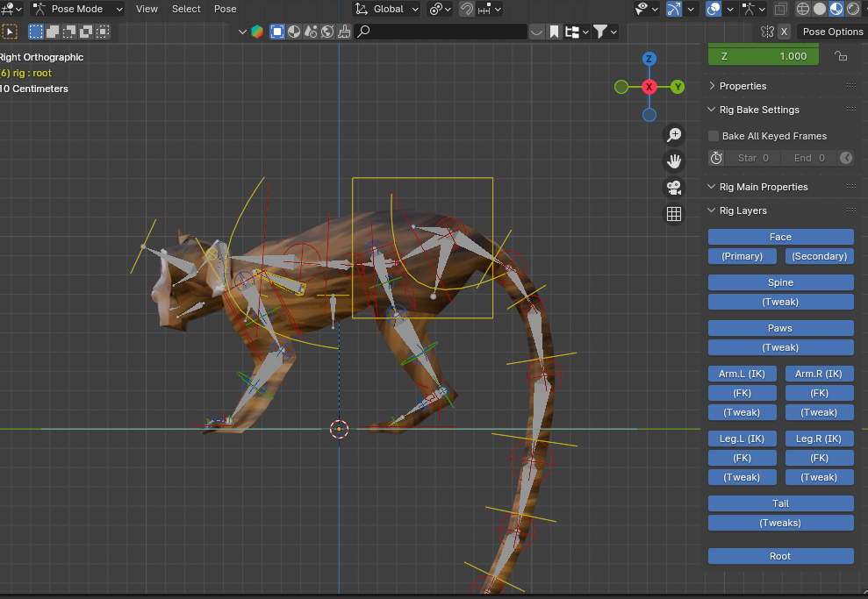
Task: Open the Global transform orientation dropdown
Action: click(x=387, y=9)
